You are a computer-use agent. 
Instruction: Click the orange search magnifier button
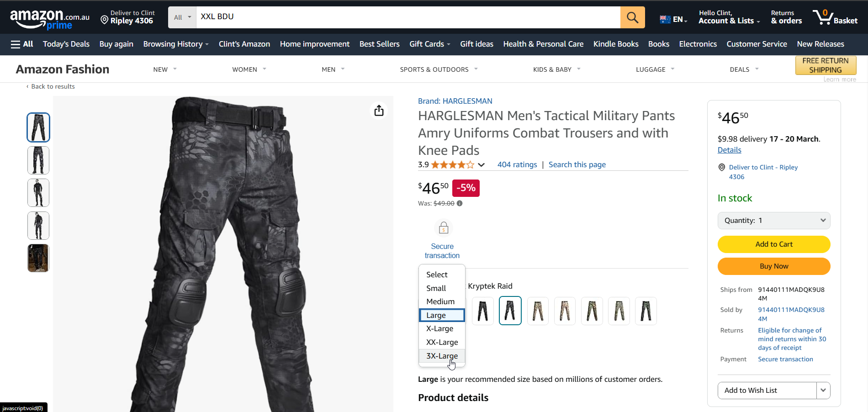(632, 17)
